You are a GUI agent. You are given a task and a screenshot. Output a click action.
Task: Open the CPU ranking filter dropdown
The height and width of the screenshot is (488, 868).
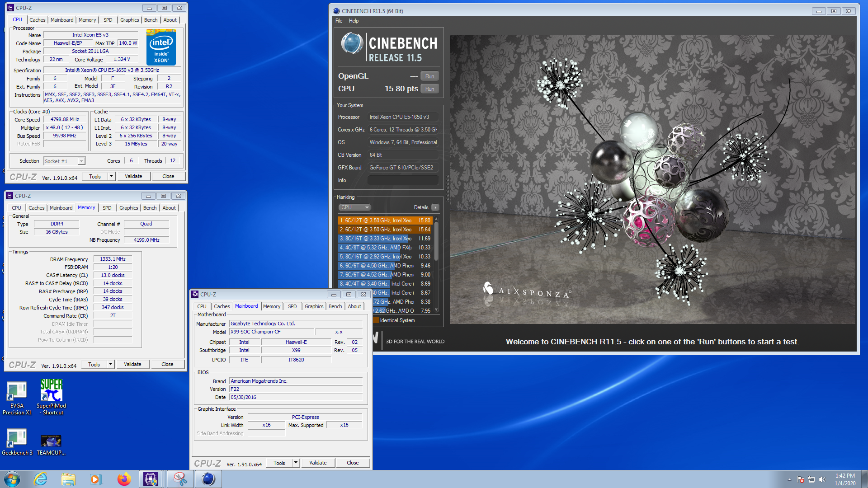click(354, 207)
